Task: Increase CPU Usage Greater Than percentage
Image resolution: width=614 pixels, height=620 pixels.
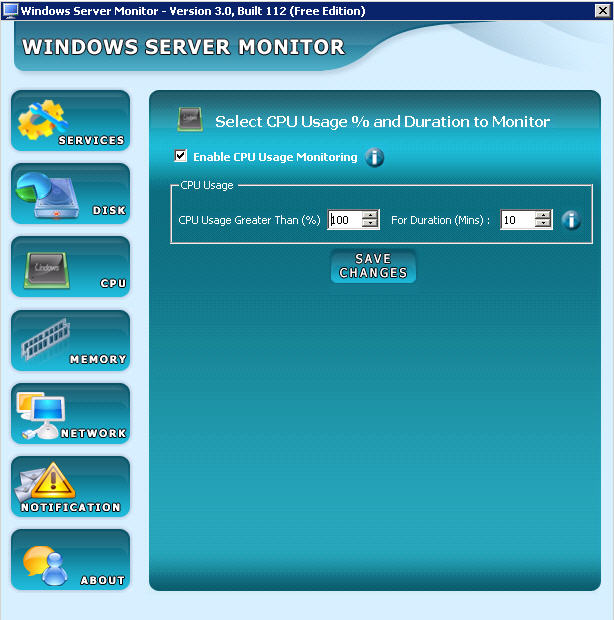Action: 370,215
